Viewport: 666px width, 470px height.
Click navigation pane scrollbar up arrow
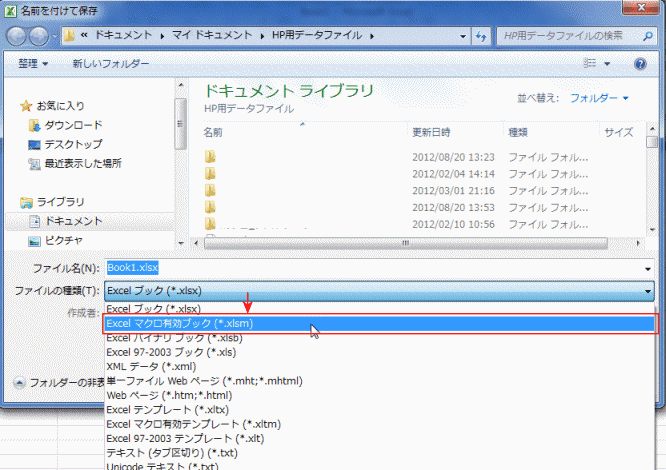click(181, 85)
